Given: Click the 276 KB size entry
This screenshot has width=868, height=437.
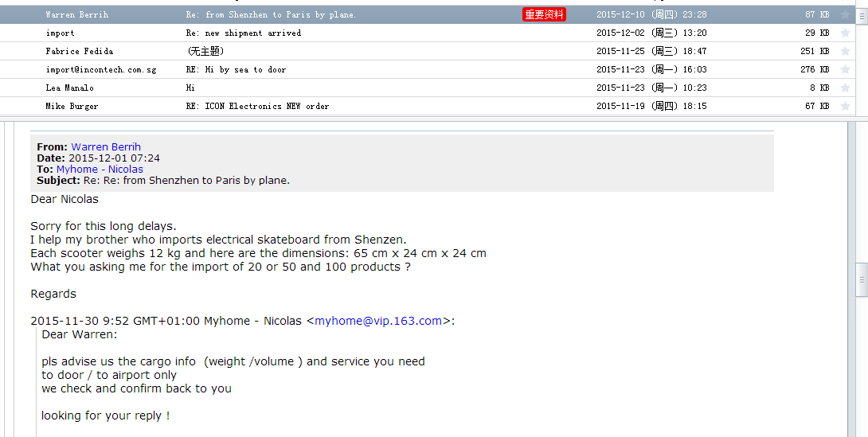Looking at the screenshot, I should pyautogui.click(x=815, y=70).
